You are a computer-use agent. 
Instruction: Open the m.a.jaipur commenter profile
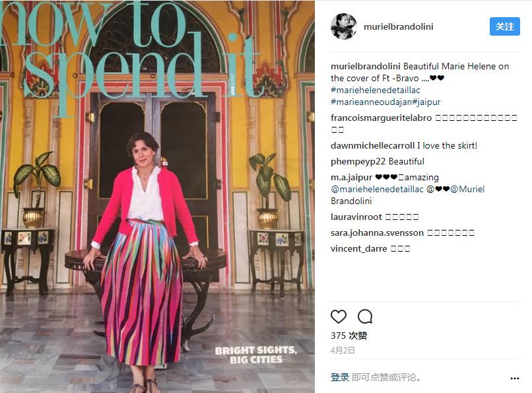pos(351,177)
